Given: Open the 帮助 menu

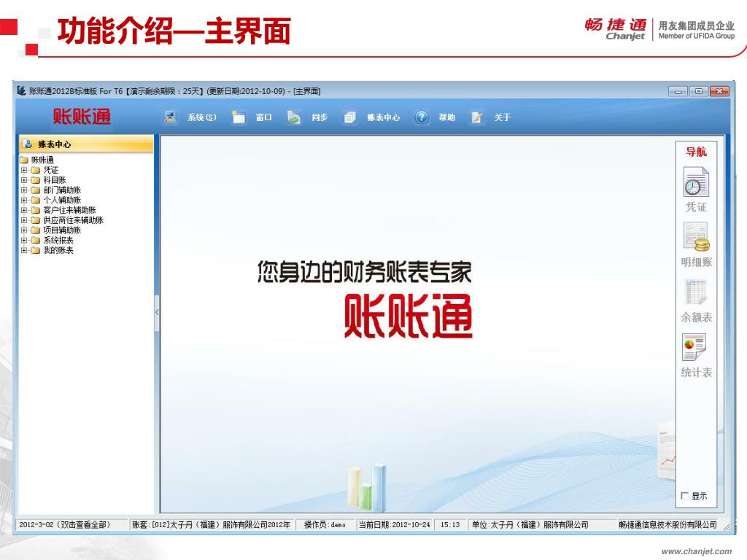Looking at the screenshot, I should [x=446, y=117].
